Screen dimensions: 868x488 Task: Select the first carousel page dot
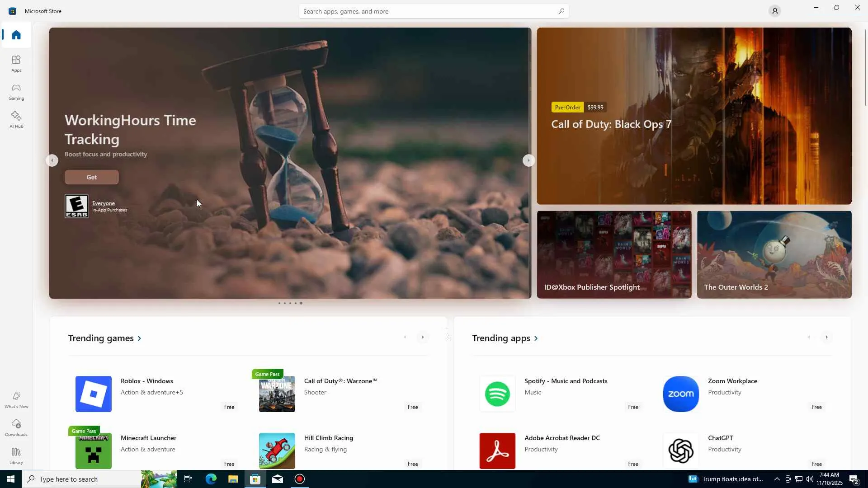pyautogui.click(x=279, y=303)
